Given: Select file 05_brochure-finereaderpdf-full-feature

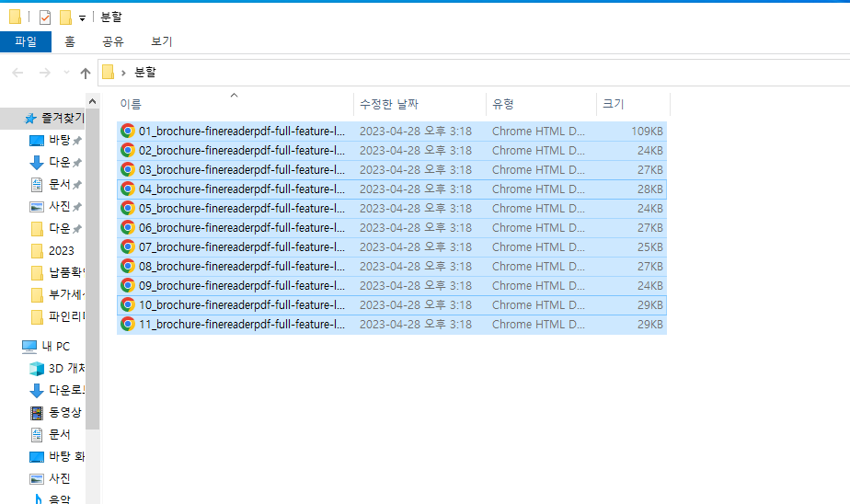Looking at the screenshot, I should (x=392, y=209).
